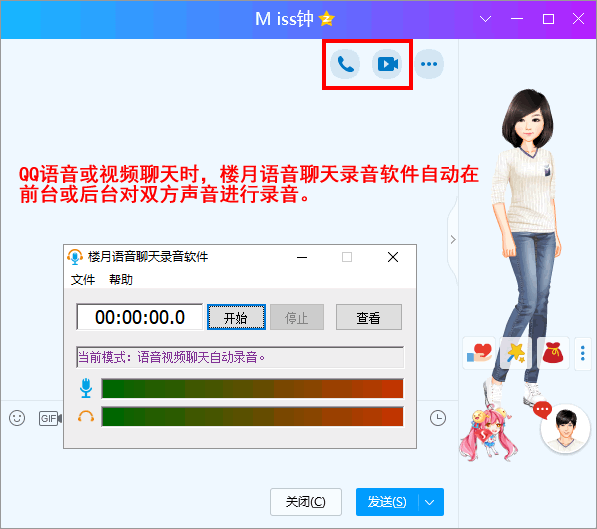This screenshot has height=529, width=597.
Task: Send a heart gift icon
Action: (479, 353)
